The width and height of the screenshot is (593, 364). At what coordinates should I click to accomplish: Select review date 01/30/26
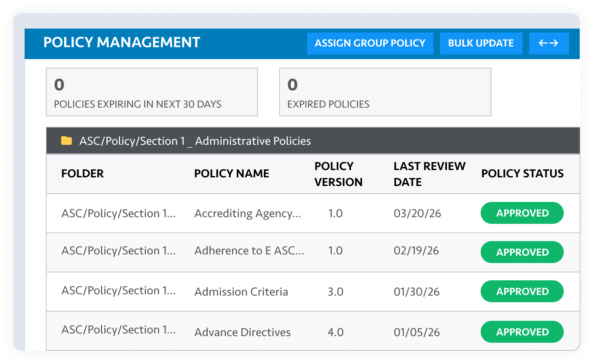pyautogui.click(x=417, y=292)
